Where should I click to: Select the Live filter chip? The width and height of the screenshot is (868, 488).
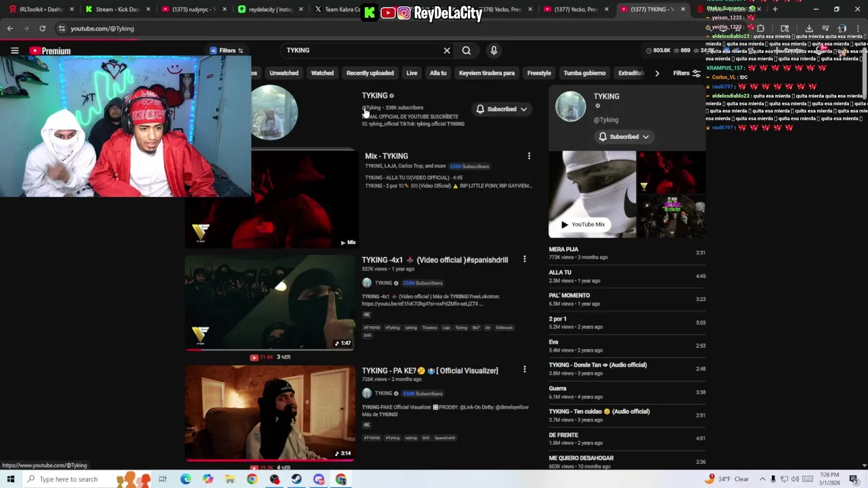(x=412, y=73)
